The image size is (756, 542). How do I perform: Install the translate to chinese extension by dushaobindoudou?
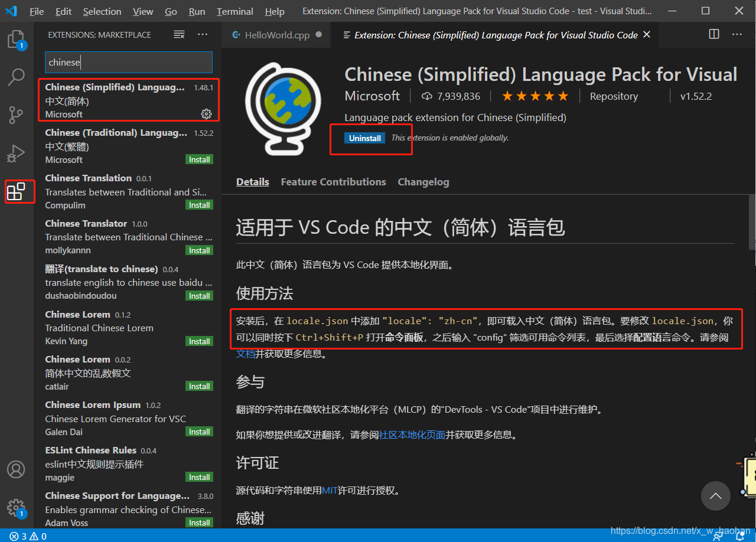pyautogui.click(x=200, y=296)
